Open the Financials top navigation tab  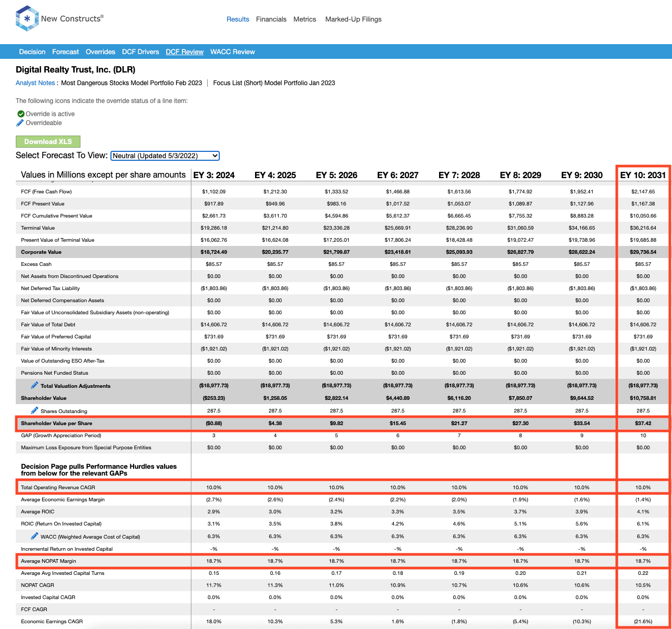pyautogui.click(x=271, y=19)
